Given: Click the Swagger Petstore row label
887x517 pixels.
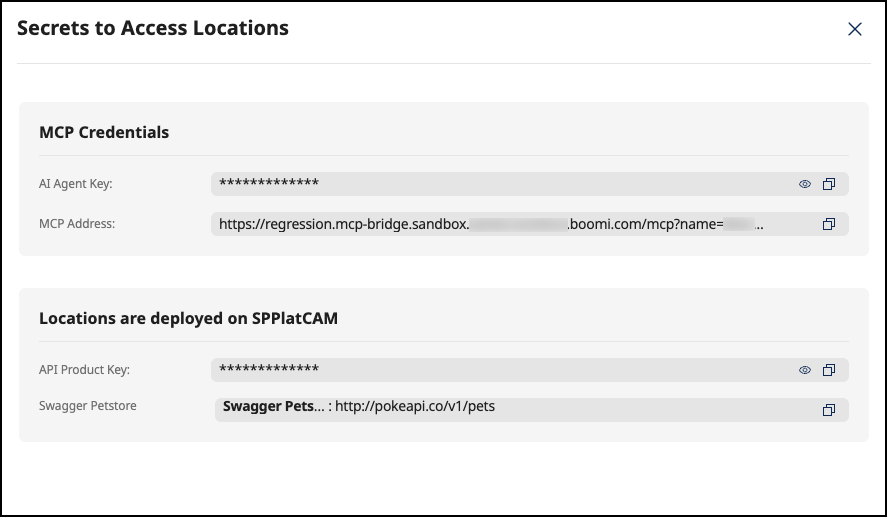Looking at the screenshot, I should click(88, 406).
